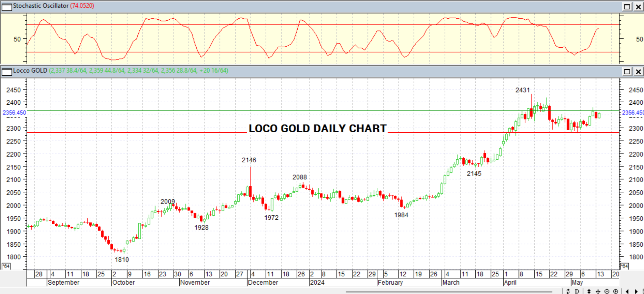Click the horizontal scrollbar below the date axis
The image size is (644, 294).
tap(449, 292)
